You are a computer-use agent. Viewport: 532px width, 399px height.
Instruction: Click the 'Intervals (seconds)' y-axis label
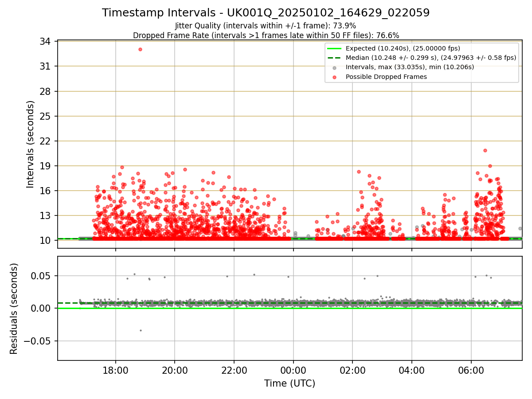(31, 144)
